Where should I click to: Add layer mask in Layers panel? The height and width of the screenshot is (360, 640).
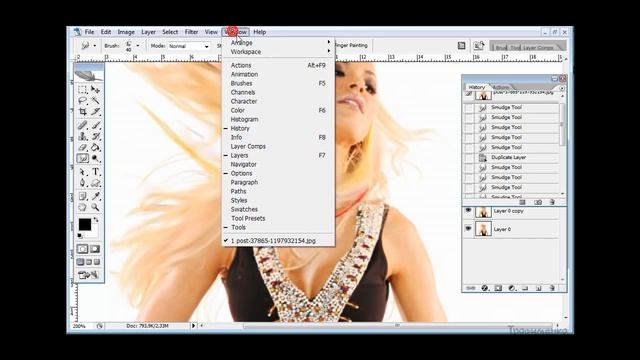point(498,288)
